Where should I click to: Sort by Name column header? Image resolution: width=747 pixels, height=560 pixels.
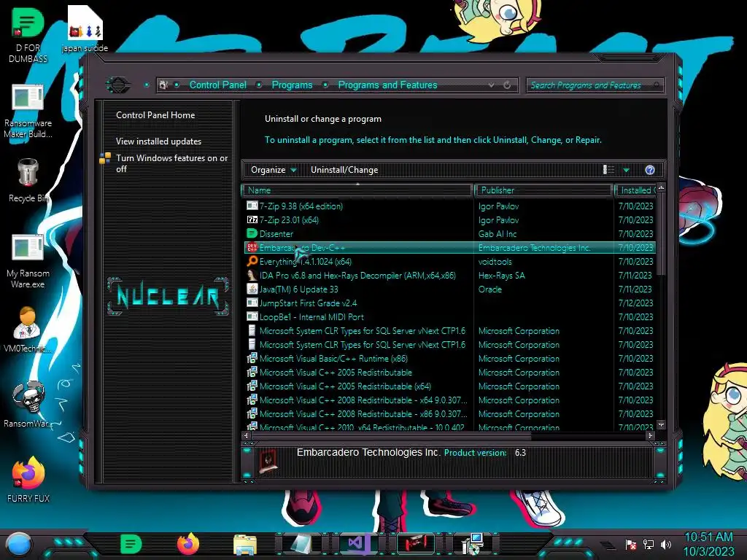point(357,190)
